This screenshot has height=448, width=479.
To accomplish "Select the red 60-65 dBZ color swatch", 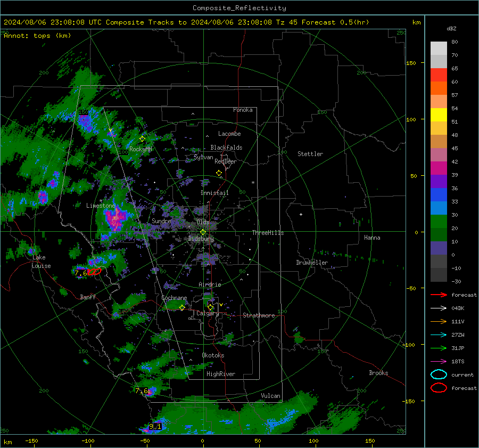I will coord(439,75).
